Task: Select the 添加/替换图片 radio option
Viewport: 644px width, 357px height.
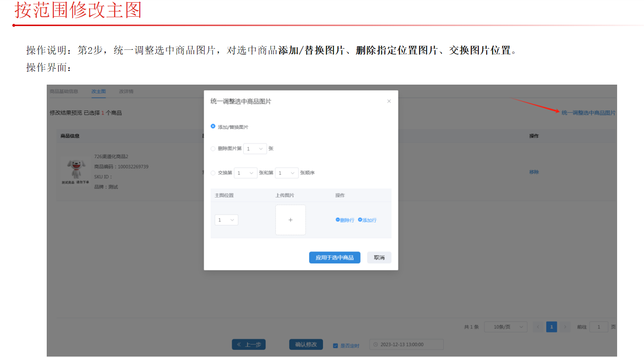Action: click(213, 126)
